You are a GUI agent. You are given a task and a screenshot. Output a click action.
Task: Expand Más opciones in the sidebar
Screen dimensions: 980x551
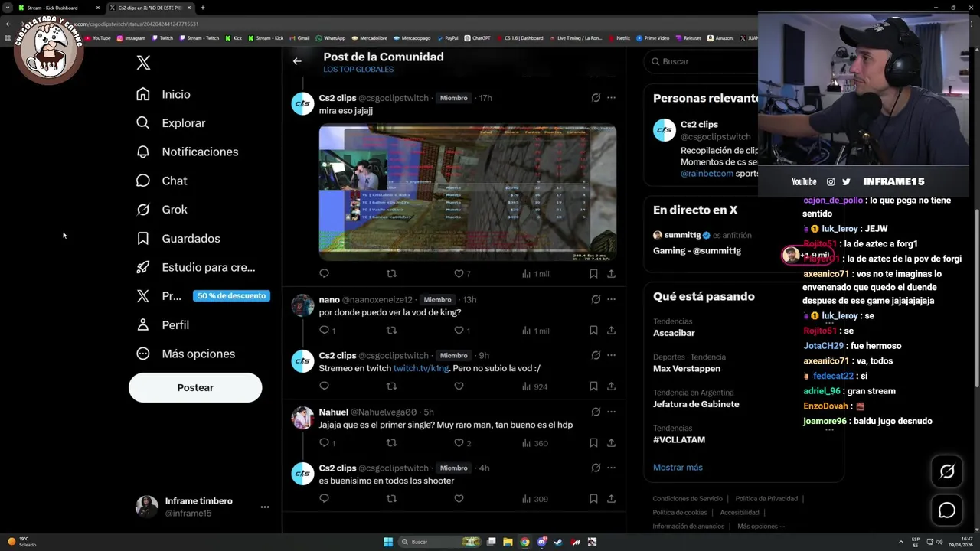click(185, 354)
